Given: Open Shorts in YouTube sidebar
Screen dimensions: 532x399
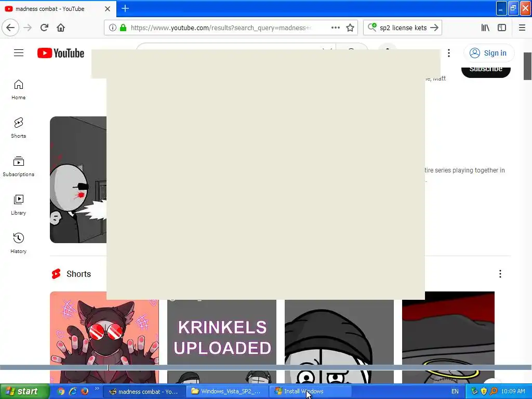Looking at the screenshot, I should coord(18,128).
